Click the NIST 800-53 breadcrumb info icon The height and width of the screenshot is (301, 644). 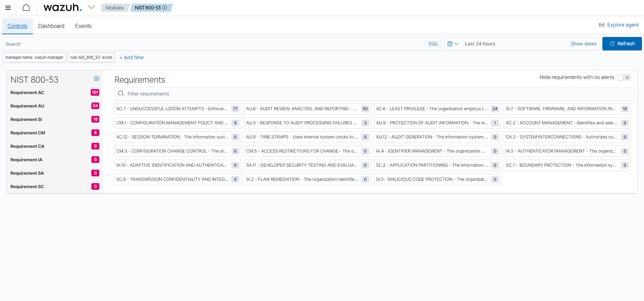[x=165, y=8]
